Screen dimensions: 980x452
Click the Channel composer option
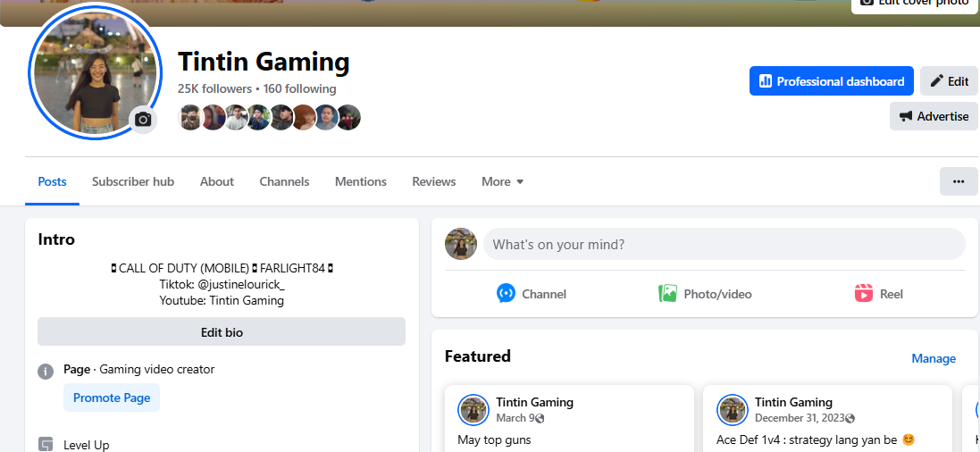pos(532,293)
